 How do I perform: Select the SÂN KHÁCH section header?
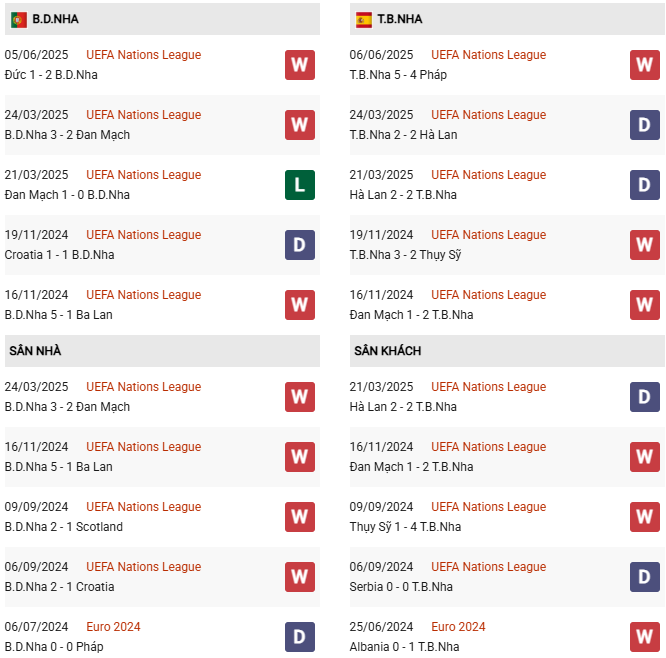point(387,351)
